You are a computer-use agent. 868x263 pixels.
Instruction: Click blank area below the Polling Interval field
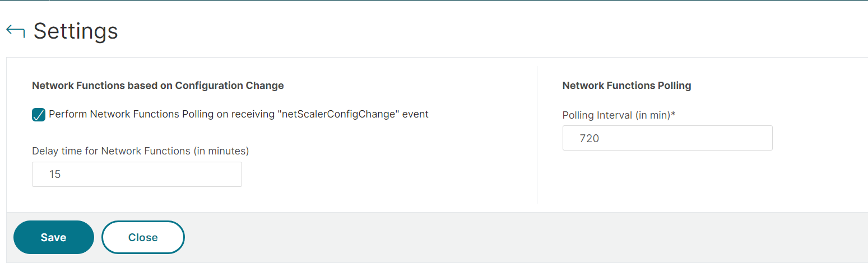(667, 178)
